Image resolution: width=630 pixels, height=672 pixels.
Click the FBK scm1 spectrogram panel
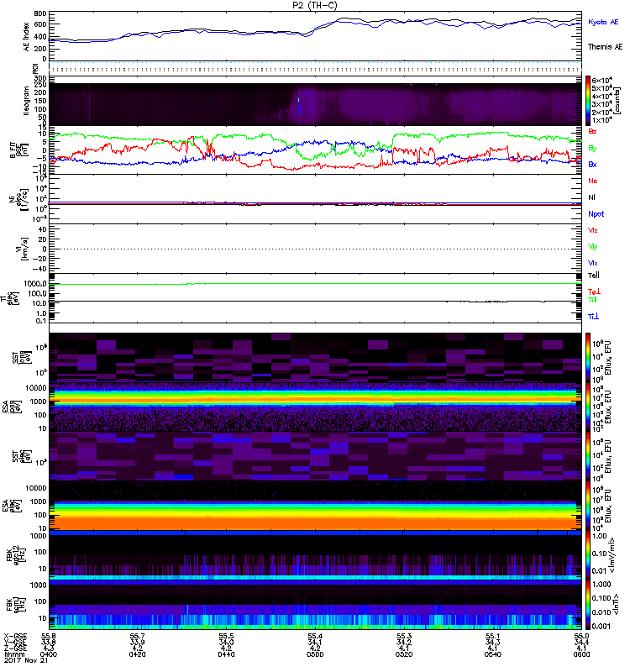coord(315,605)
